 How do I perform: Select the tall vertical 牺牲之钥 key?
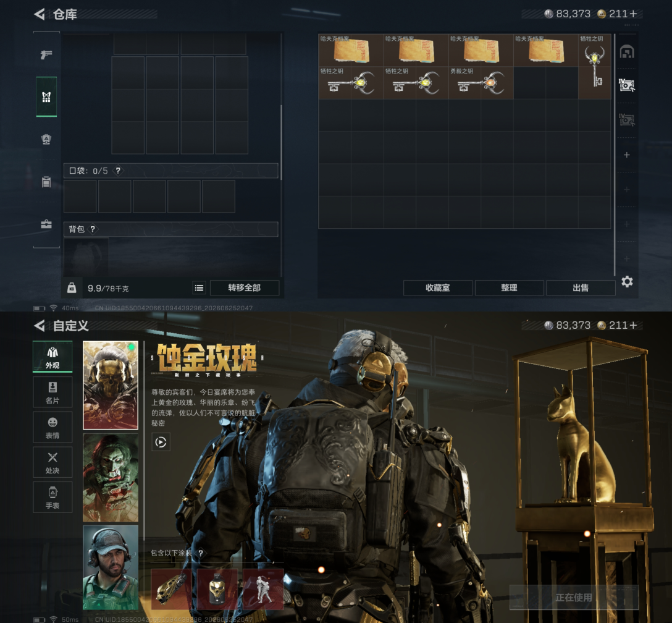[x=594, y=67]
